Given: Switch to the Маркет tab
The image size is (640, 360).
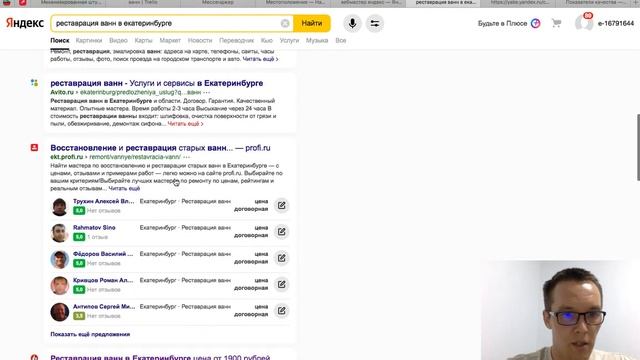Looking at the screenshot, I should tap(170, 40).
